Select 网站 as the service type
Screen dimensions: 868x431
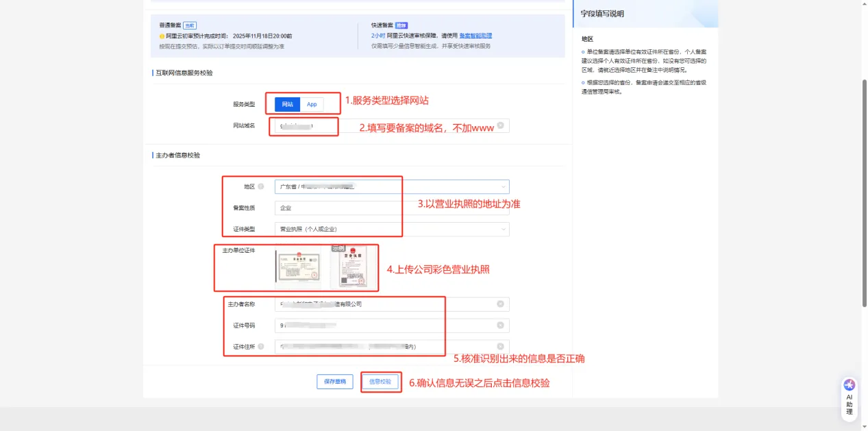pyautogui.click(x=288, y=104)
